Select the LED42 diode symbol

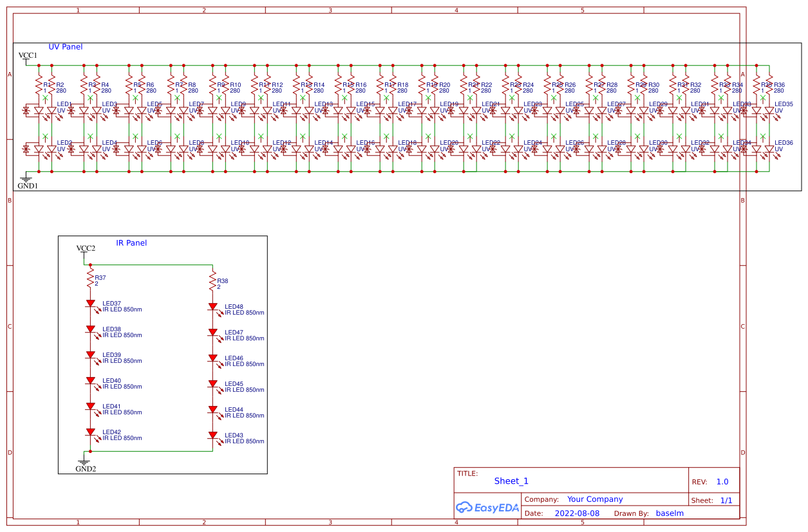[x=90, y=432]
